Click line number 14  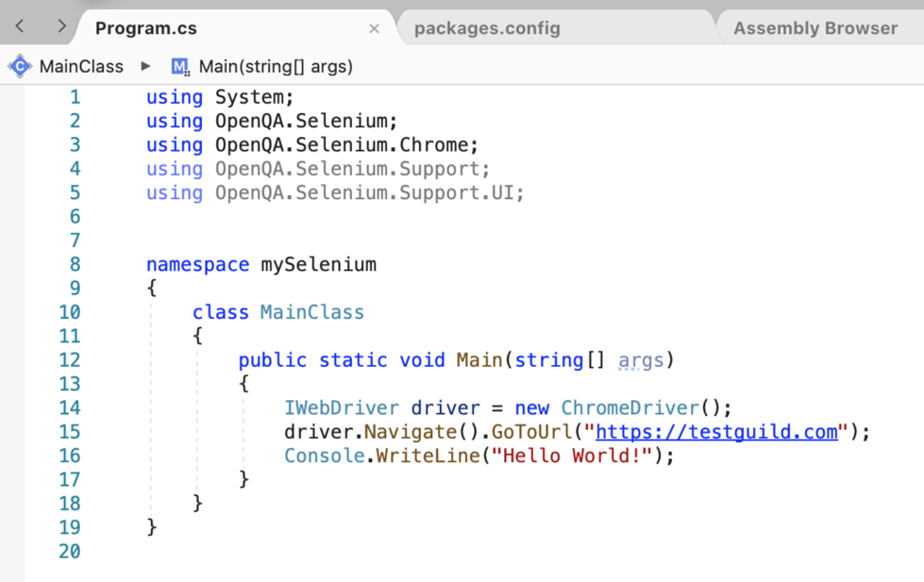[69, 407]
